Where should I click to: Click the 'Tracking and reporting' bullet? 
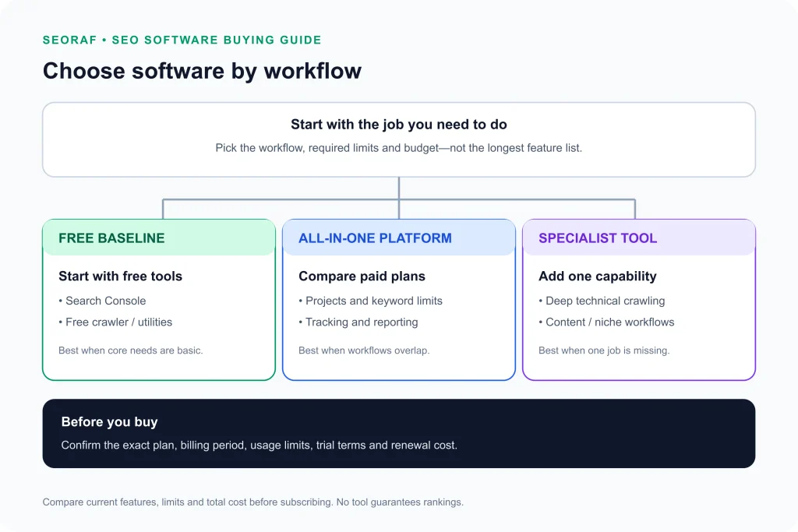pos(358,322)
